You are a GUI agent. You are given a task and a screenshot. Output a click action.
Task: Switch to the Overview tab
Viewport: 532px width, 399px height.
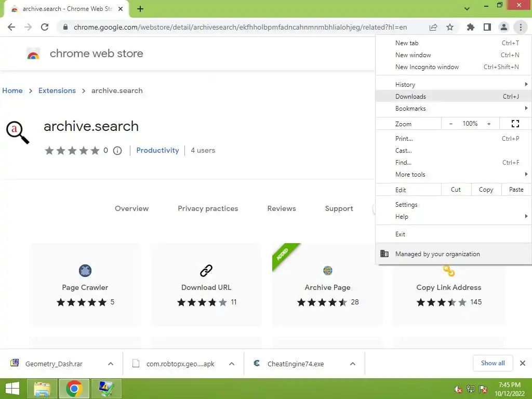tap(131, 208)
